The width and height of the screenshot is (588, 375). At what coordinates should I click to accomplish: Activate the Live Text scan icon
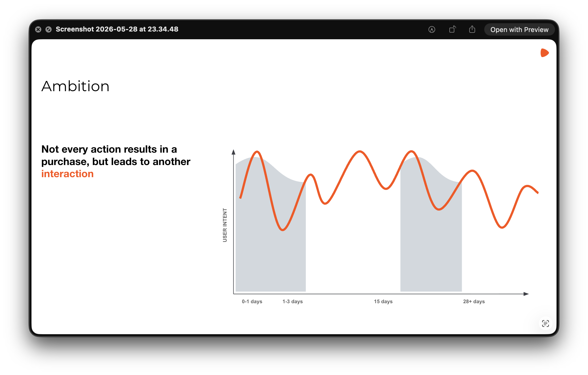coord(545,323)
